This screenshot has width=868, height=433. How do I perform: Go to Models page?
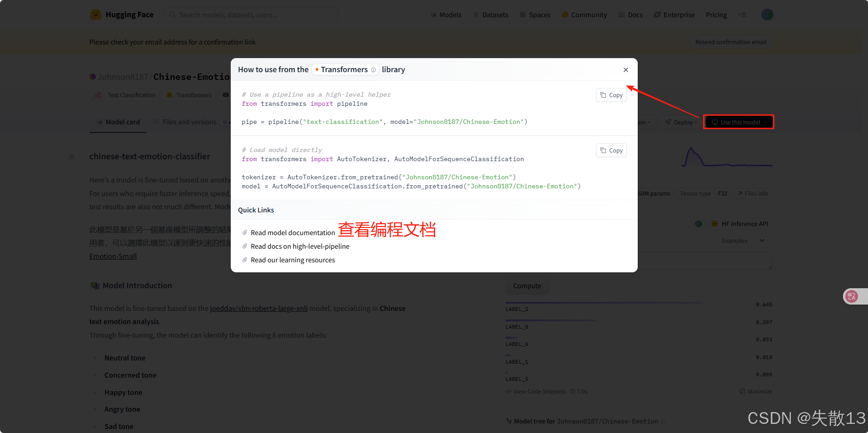coord(446,15)
